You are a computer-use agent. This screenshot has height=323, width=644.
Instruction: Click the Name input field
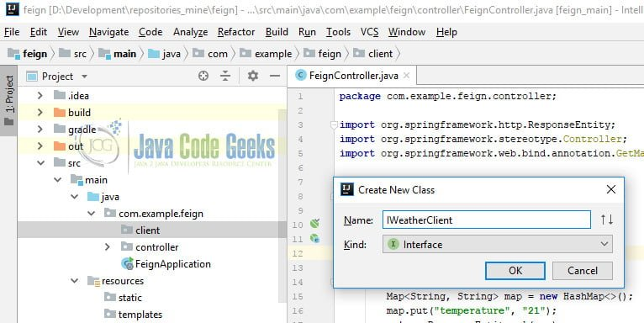(x=486, y=220)
